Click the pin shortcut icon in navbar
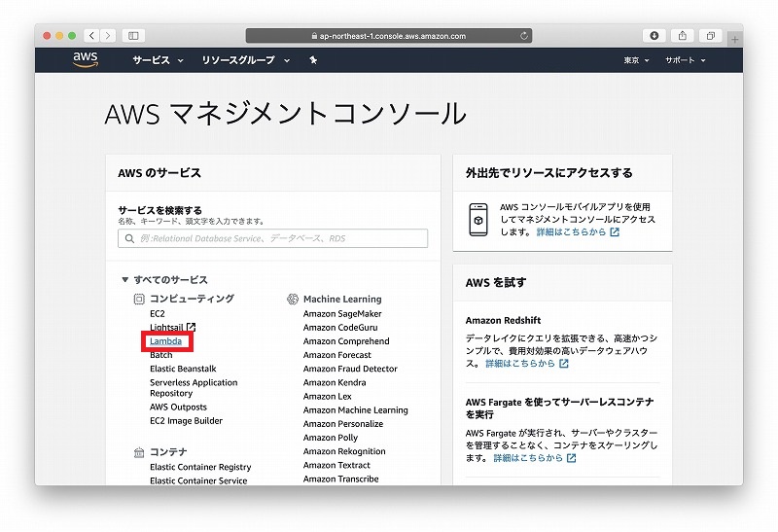778x532 pixels. (313, 60)
